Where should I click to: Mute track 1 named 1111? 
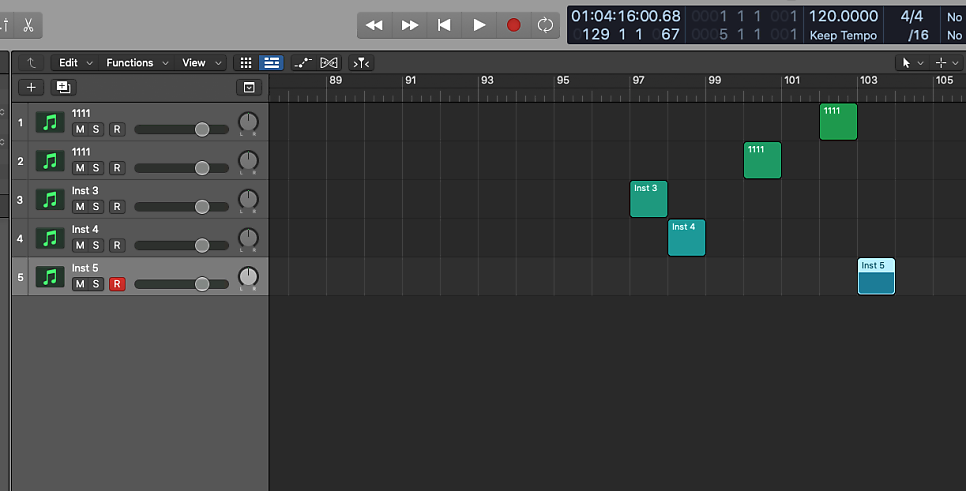pos(79,129)
